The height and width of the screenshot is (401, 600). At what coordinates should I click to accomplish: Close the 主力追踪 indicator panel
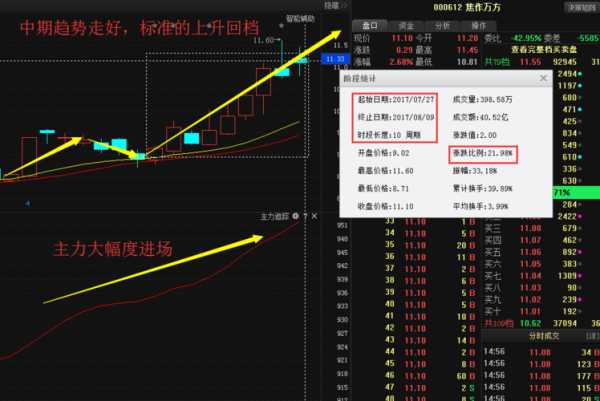pyautogui.click(x=314, y=216)
